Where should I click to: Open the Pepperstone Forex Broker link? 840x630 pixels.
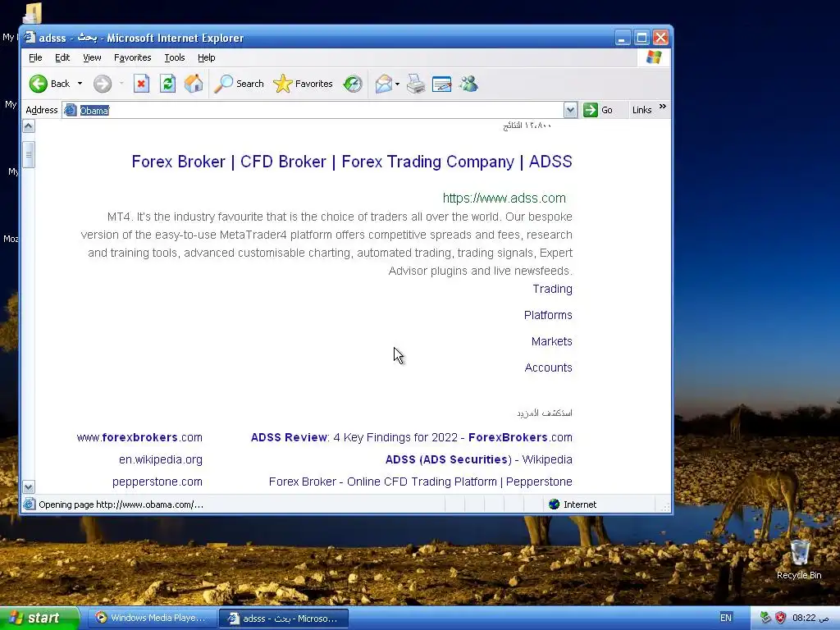tap(421, 482)
